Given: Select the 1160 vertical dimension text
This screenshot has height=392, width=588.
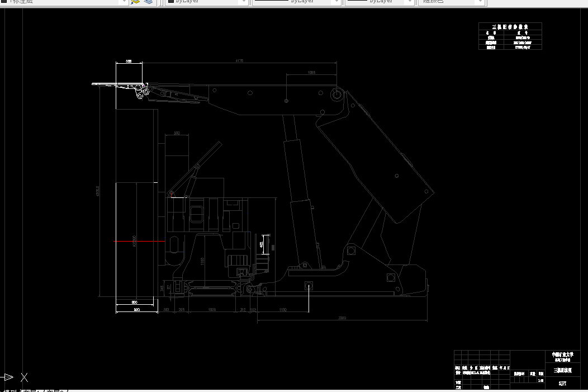Looking at the screenshot, I should [x=202, y=262].
